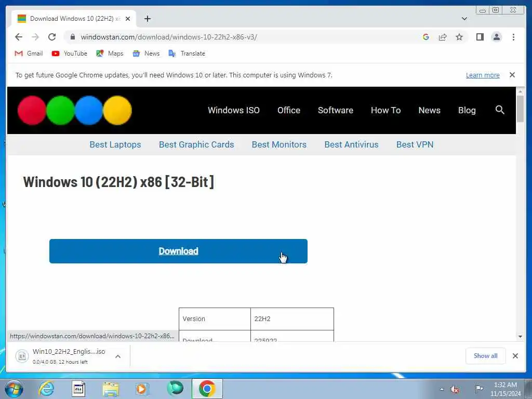Close the Download Windows 10 tab

click(x=128, y=19)
